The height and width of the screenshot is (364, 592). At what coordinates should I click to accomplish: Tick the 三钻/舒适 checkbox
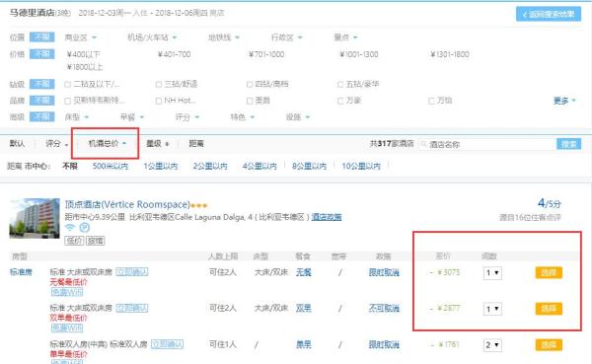pyautogui.click(x=159, y=84)
